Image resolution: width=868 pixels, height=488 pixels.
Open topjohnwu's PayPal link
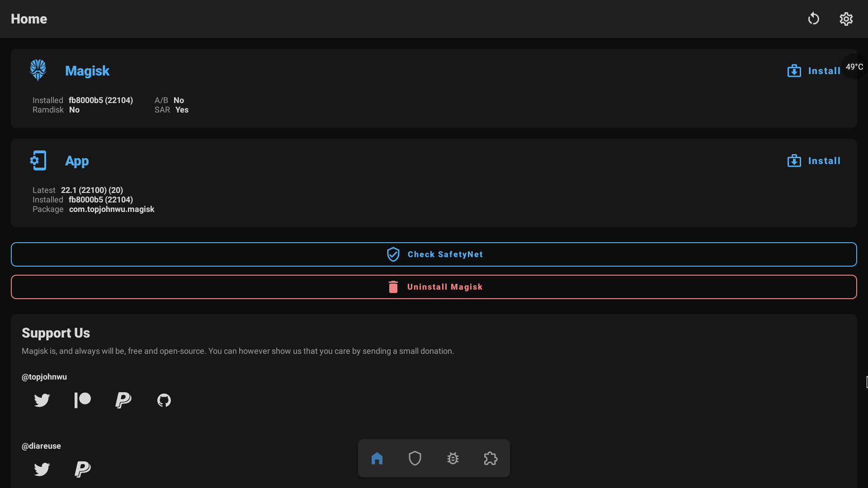[x=123, y=400]
